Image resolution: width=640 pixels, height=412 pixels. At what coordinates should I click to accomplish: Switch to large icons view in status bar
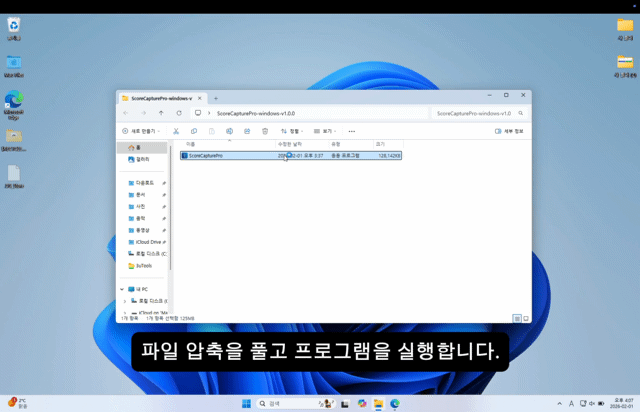526,318
